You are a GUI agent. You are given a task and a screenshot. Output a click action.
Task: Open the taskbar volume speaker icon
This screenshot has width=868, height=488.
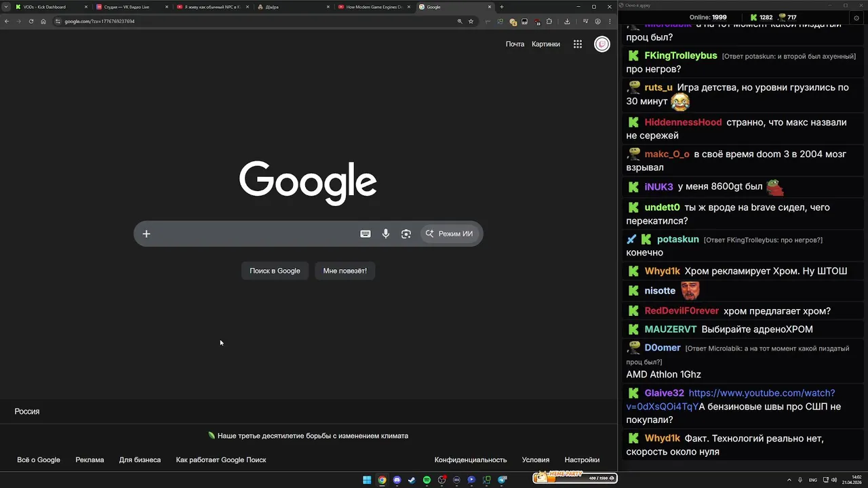[833, 480]
